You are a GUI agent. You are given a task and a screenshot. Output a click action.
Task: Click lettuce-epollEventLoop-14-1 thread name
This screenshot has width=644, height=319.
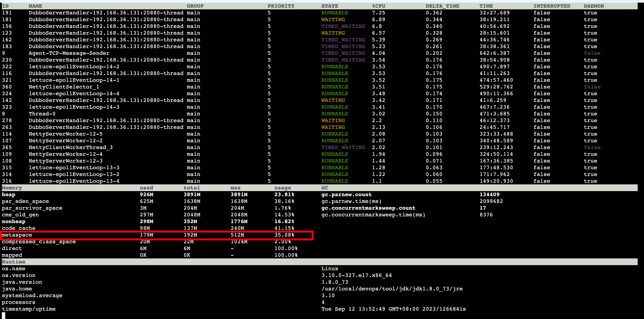[x=74, y=80]
